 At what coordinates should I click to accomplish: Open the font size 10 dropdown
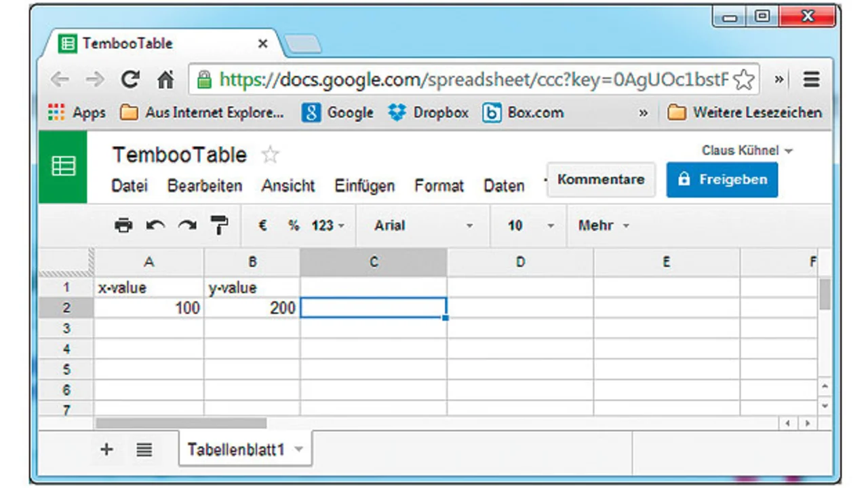tap(530, 225)
